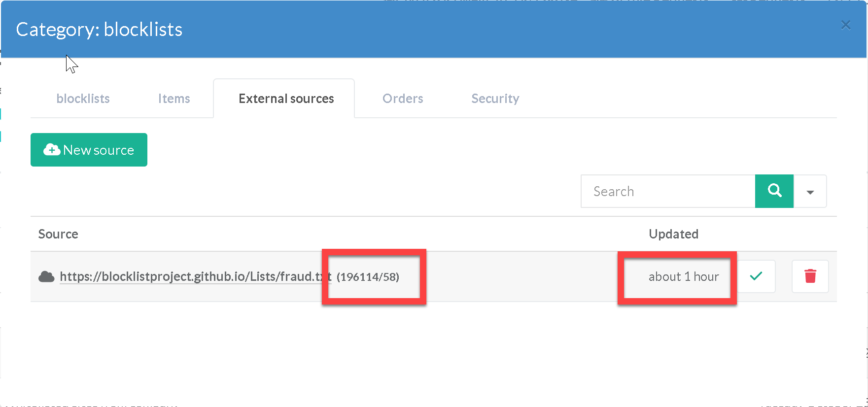Screen dimensions: 868x407
Task: Click the green checkmark on fraud.txt row
Action: (x=756, y=276)
